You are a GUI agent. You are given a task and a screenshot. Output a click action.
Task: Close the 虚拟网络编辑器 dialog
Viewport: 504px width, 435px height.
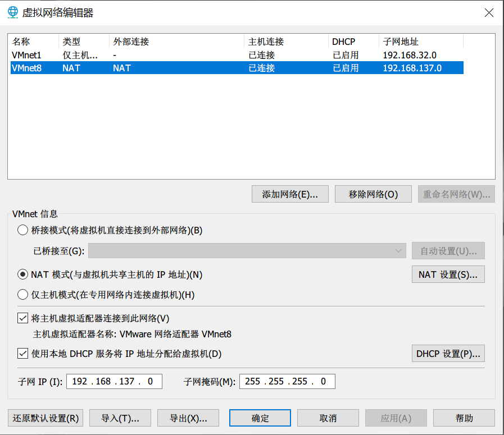[489, 12]
